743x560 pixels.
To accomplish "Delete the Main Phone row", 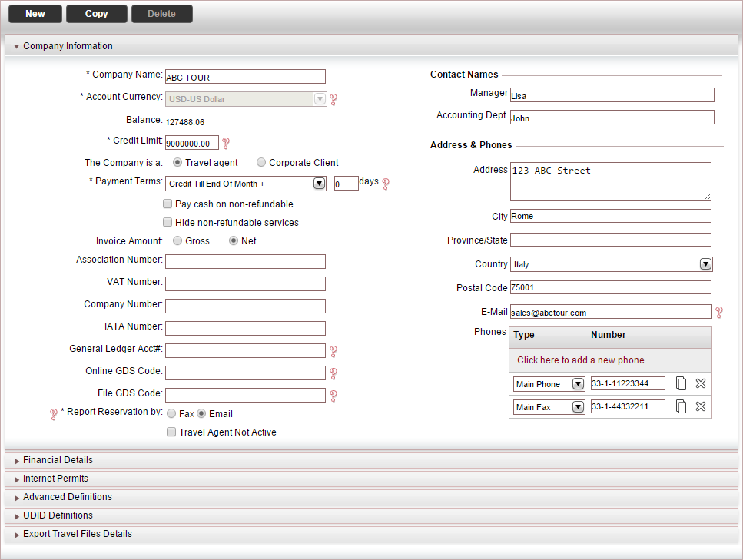I will 701,383.
